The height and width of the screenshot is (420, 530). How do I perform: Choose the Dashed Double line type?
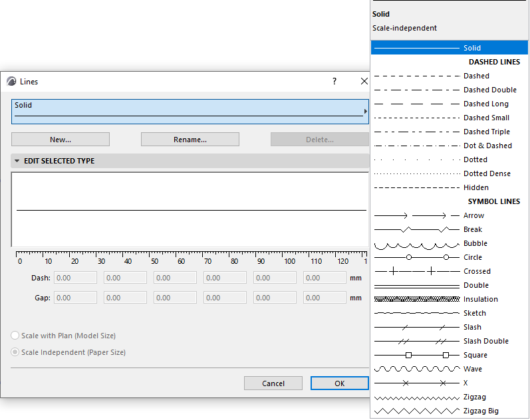click(450, 90)
